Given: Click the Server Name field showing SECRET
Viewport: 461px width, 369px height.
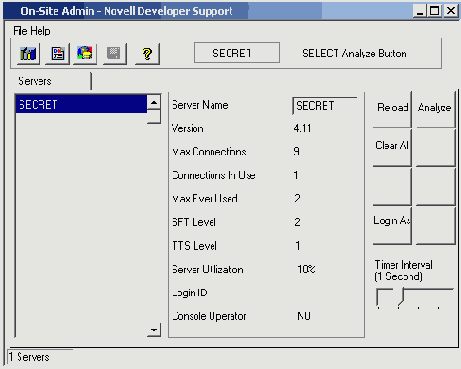Looking at the screenshot, I should (325, 106).
